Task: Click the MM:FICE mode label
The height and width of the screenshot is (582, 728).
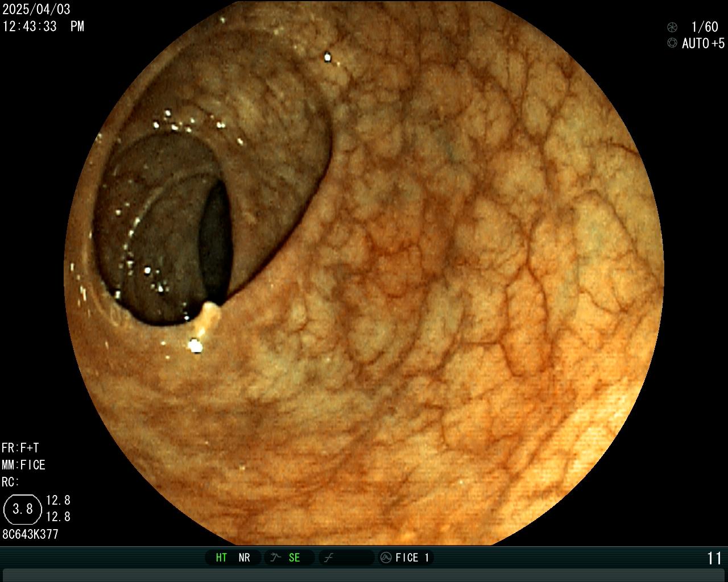Action: [x=23, y=465]
